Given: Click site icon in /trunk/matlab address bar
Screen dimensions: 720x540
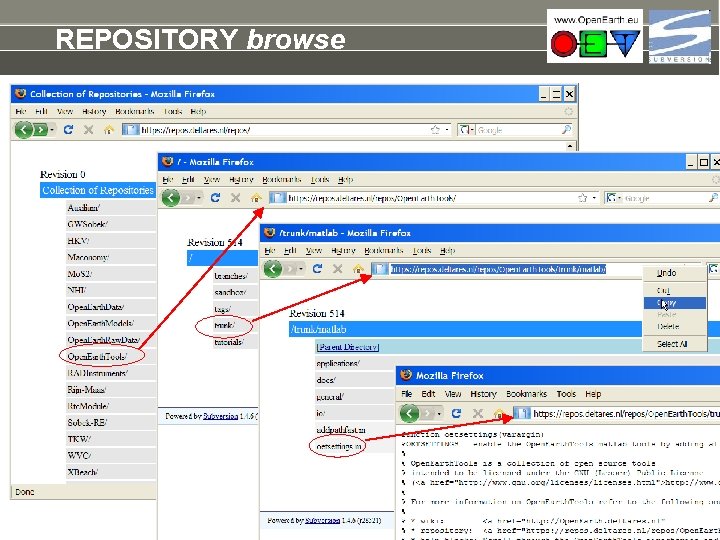Looking at the screenshot, I should tap(379, 269).
